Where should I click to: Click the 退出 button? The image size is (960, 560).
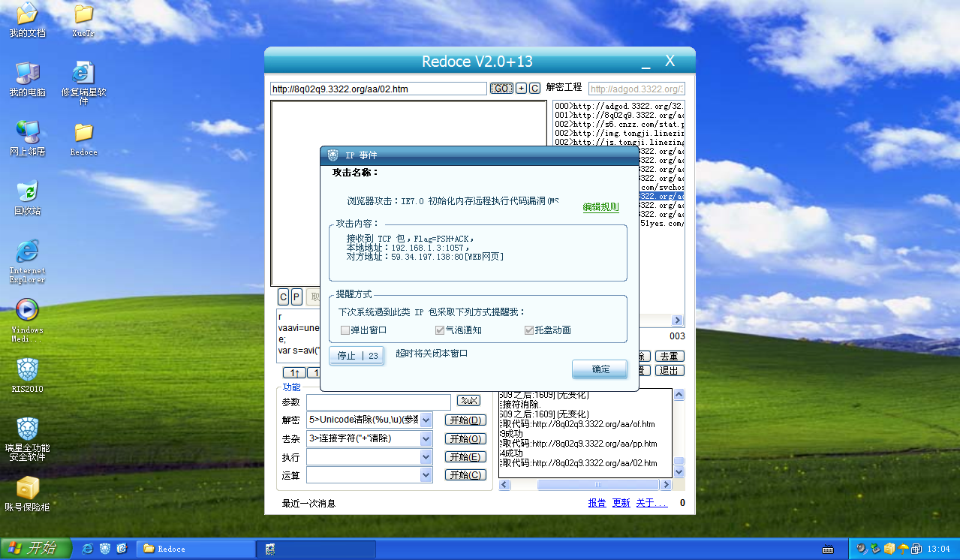[670, 370]
